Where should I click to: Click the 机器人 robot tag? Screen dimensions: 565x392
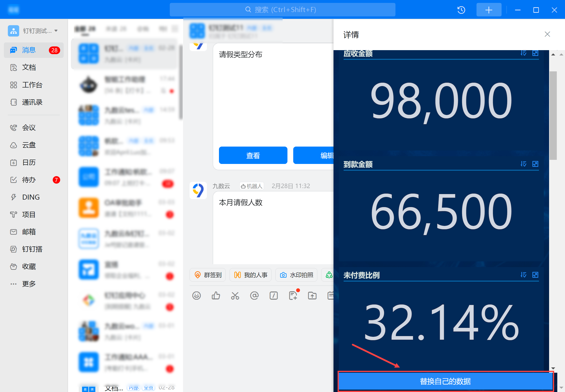point(252,186)
